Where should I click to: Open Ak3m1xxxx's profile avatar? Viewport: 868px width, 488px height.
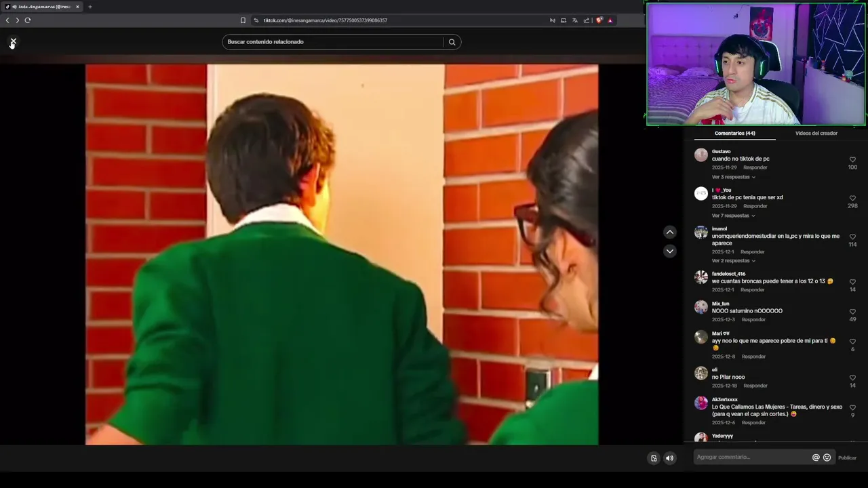coord(701,403)
